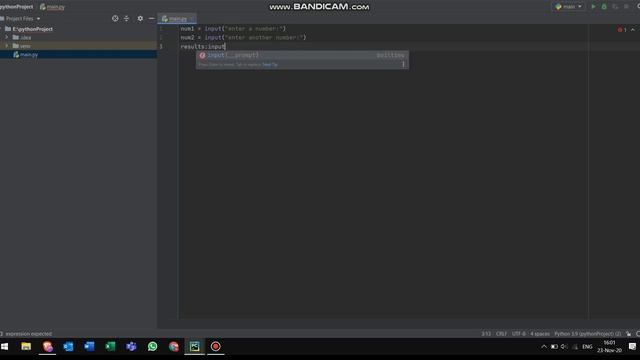This screenshot has height=360, width=640.
Task: Select E:\pythonProject root folder in tree
Action: (32, 29)
